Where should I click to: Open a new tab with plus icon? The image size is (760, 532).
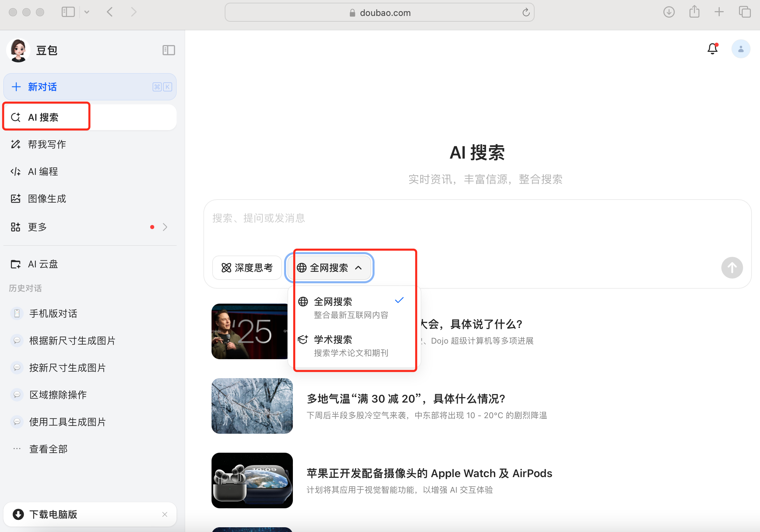[x=719, y=12]
